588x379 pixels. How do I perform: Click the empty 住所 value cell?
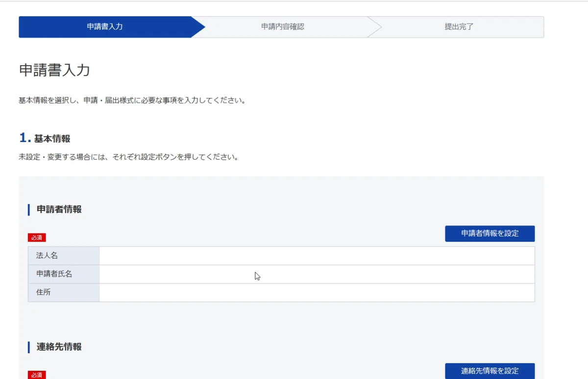tap(317, 292)
